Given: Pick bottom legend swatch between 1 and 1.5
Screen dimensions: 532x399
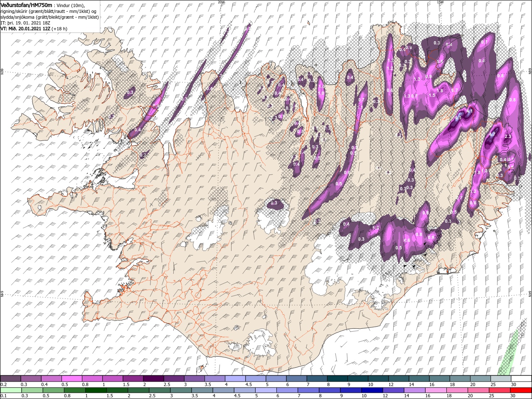Looking at the screenshot, I should (96, 390).
